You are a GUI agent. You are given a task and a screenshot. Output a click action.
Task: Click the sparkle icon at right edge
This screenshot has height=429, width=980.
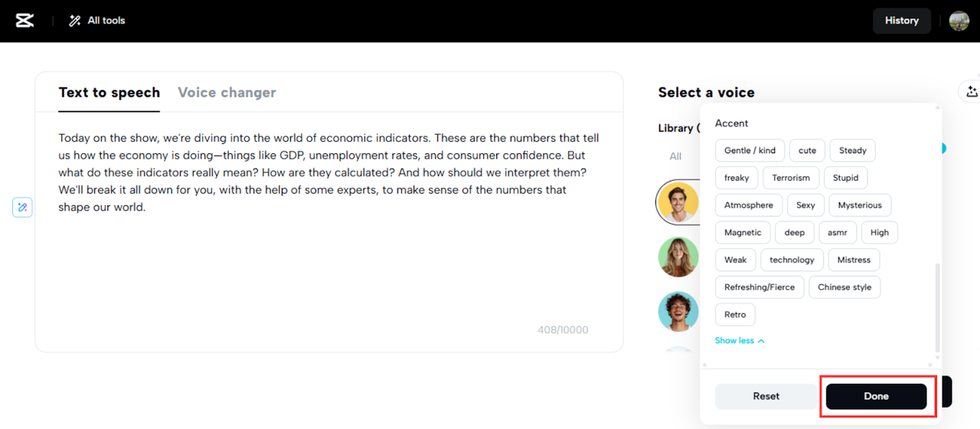click(971, 92)
